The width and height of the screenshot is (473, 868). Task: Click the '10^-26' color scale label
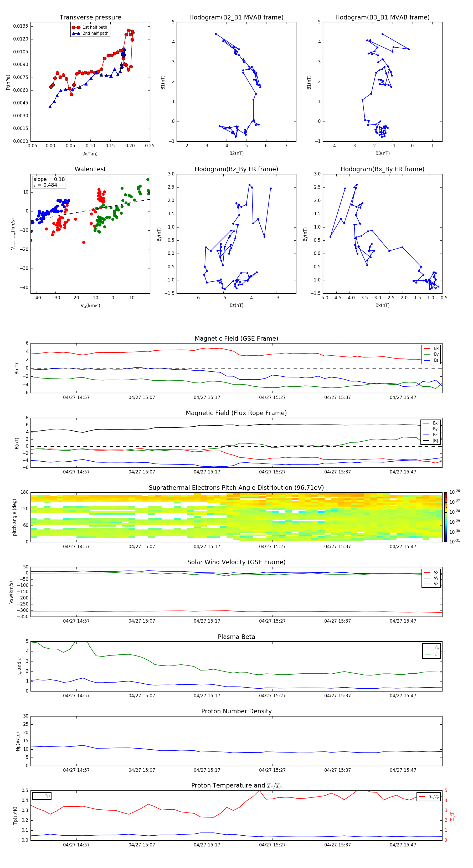coord(455,492)
